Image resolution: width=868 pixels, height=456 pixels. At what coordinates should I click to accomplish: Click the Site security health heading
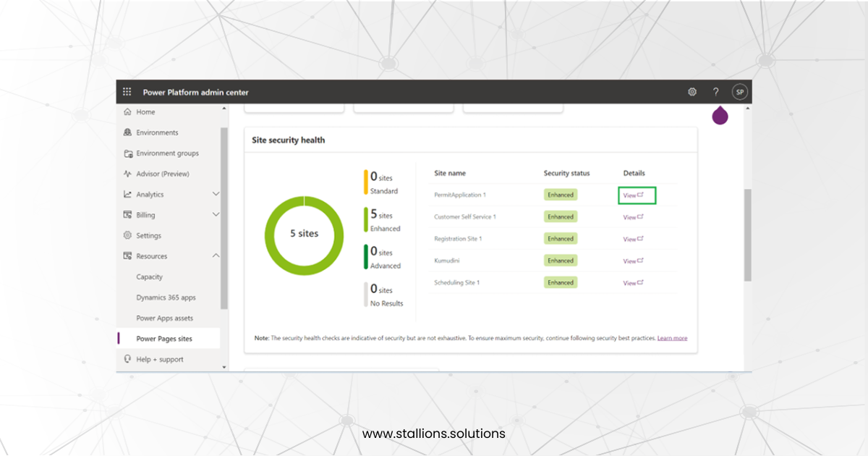[x=288, y=140]
